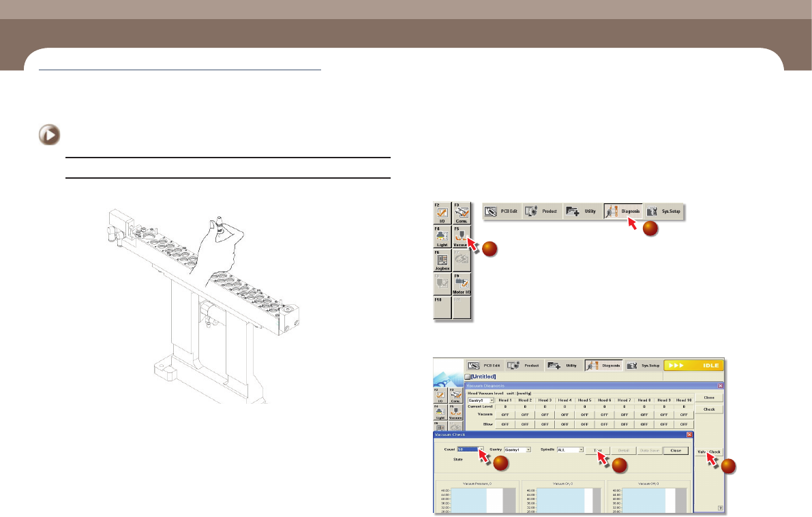Click the nozzle station assembly illustration
Viewport: 812px width, 517px height.
[x=203, y=307]
